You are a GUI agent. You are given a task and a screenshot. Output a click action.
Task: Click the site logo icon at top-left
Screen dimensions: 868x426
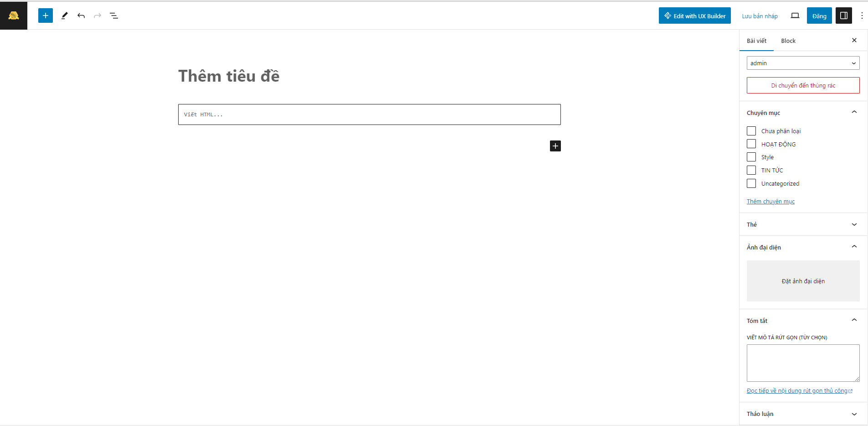point(14,16)
